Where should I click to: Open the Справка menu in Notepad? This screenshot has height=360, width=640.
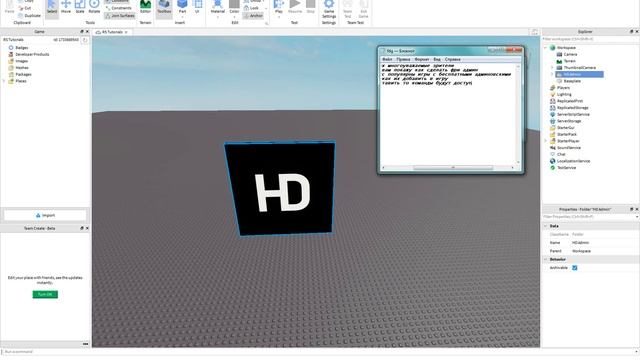[452, 59]
